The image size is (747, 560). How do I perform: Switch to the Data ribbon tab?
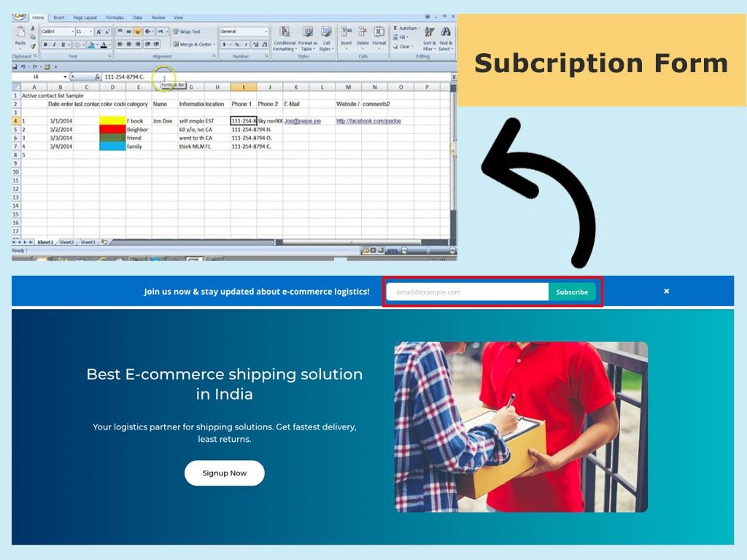click(138, 17)
